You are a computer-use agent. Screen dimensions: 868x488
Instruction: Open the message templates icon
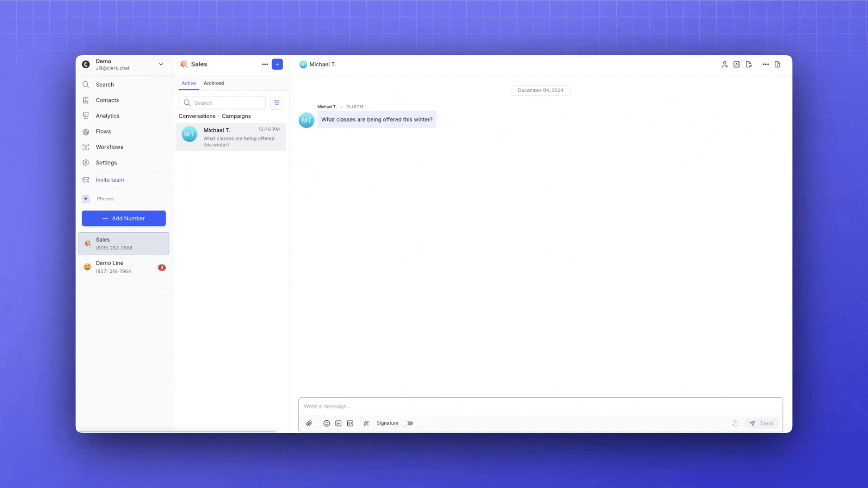pyautogui.click(x=338, y=423)
